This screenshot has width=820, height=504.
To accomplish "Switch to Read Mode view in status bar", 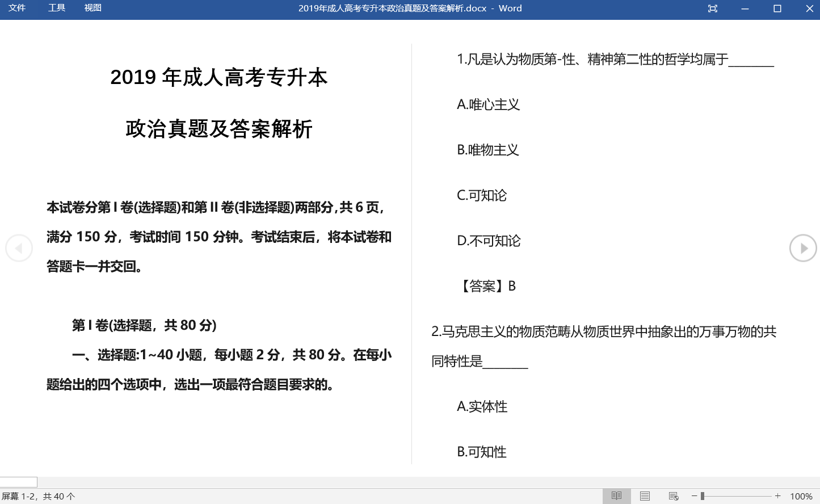I will click(616, 496).
